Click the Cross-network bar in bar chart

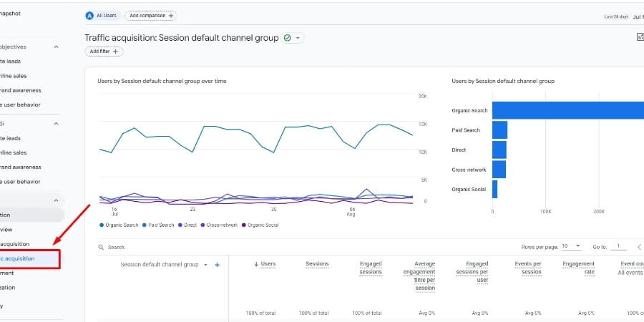pyautogui.click(x=499, y=170)
